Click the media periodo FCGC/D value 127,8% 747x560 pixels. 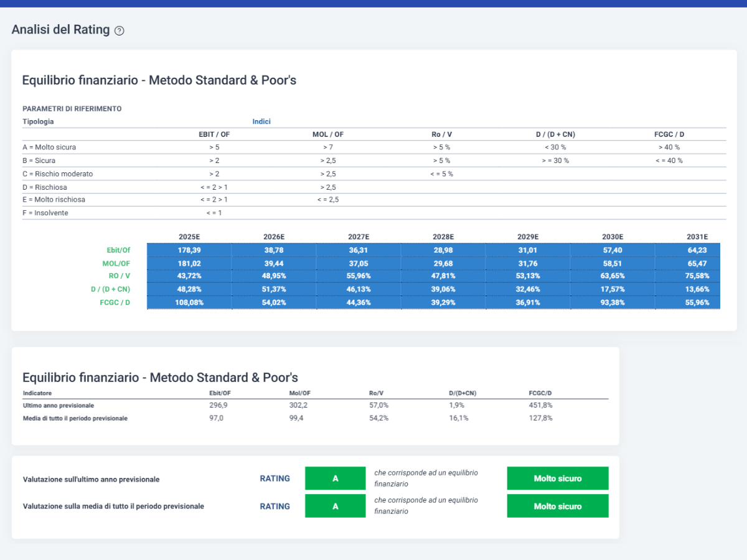[540, 418]
